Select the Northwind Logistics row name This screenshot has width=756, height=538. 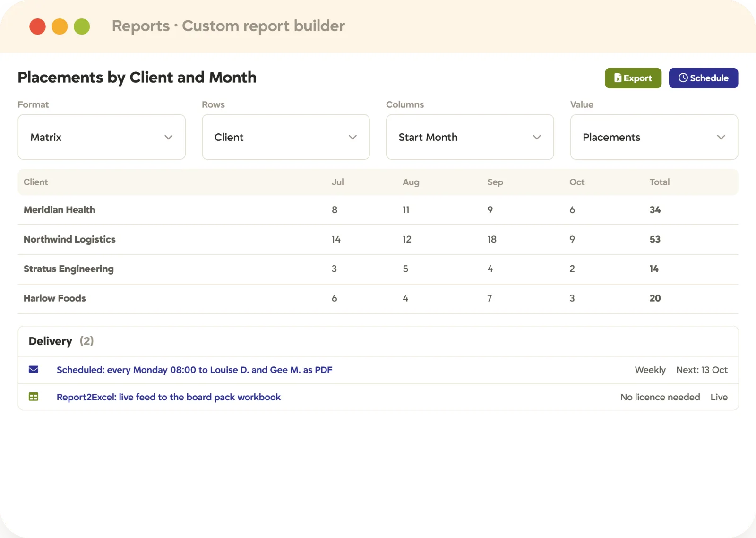coord(69,239)
